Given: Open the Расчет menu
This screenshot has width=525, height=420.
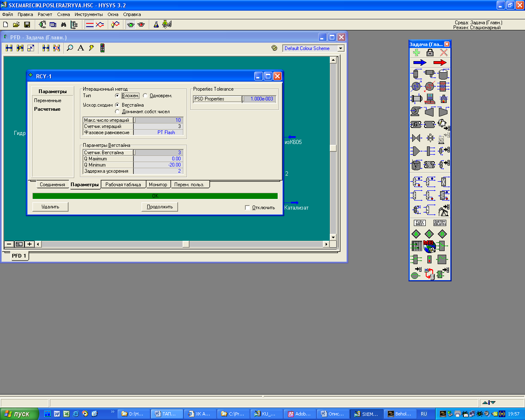Looking at the screenshot, I should [45, 14].
